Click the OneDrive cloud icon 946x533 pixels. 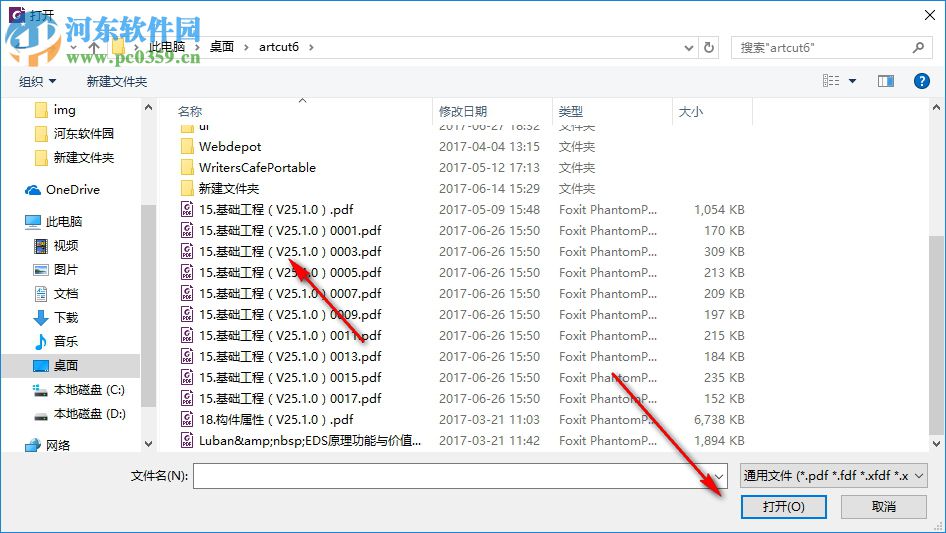tap(33, 190)
